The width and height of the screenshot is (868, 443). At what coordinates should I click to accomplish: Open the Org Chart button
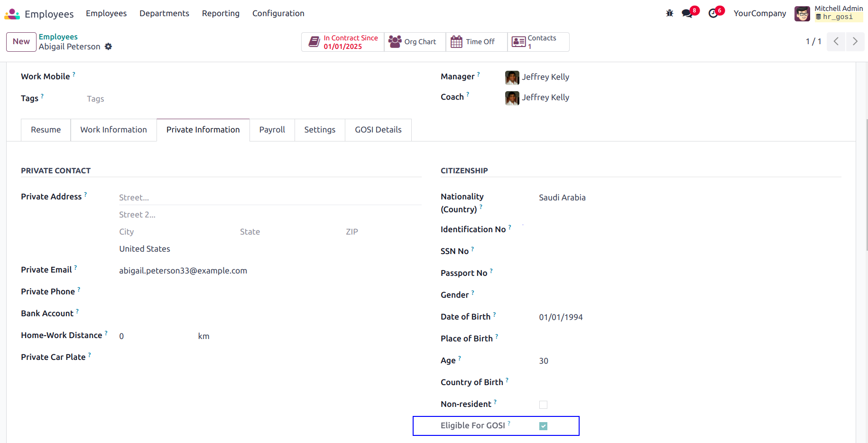point(415,42)
